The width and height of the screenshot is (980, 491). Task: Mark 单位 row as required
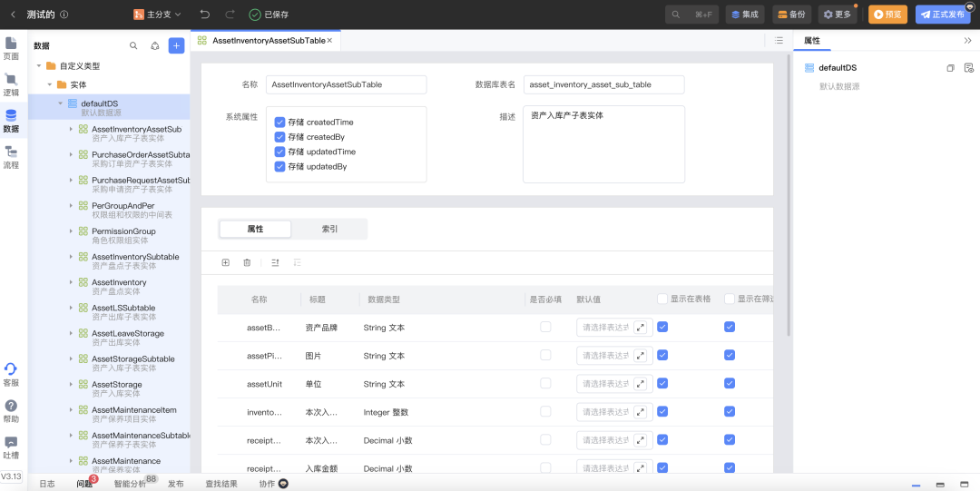pos(545,383)
